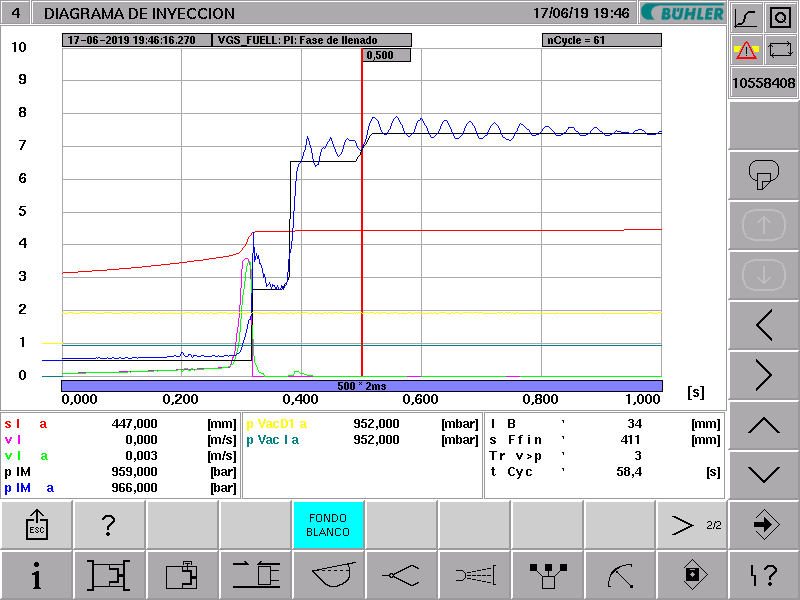
Task: Click the page number 4 box
Action: [16, 12]
